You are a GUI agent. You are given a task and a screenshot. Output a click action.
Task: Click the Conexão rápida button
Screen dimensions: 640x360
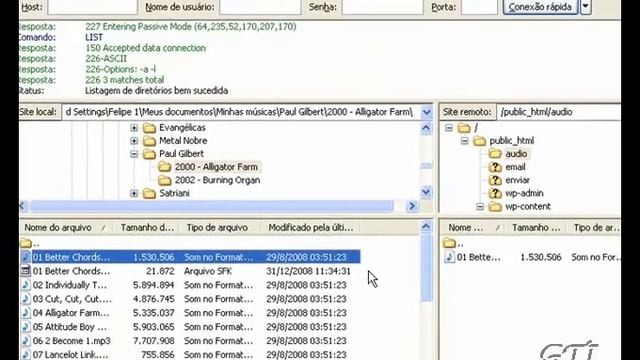(540, 7)
